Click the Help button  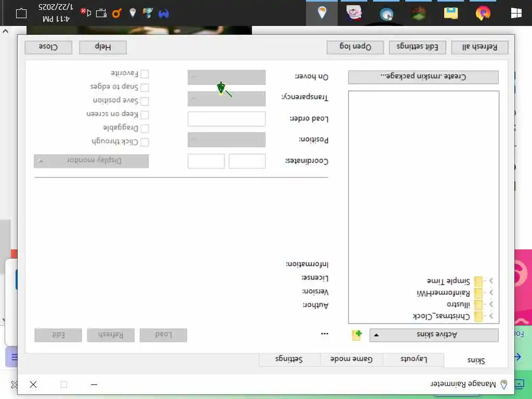pos(103,47)
